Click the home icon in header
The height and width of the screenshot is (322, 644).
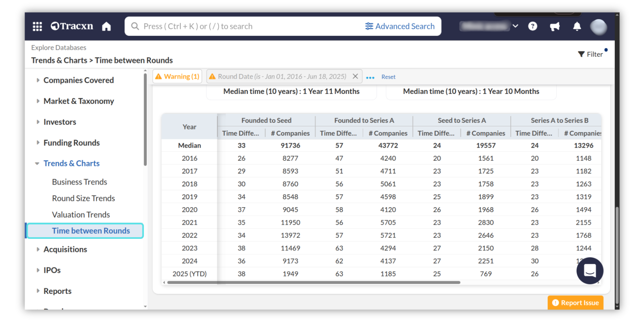coord(106,26)
